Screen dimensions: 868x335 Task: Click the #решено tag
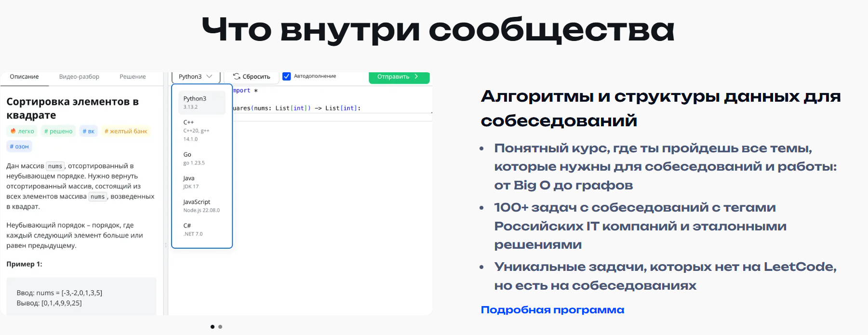58,131
